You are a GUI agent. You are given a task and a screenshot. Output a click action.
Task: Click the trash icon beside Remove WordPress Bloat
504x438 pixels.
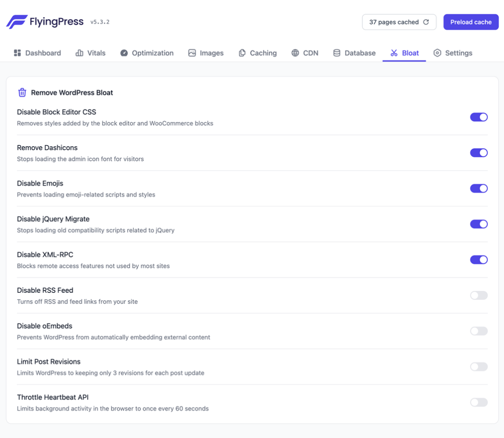click(22, 93)
